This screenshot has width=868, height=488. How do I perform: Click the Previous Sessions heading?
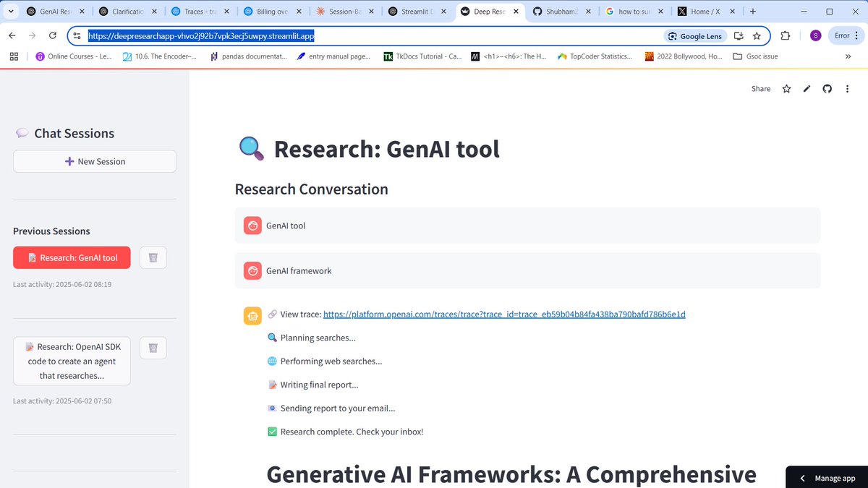[51, 231]
